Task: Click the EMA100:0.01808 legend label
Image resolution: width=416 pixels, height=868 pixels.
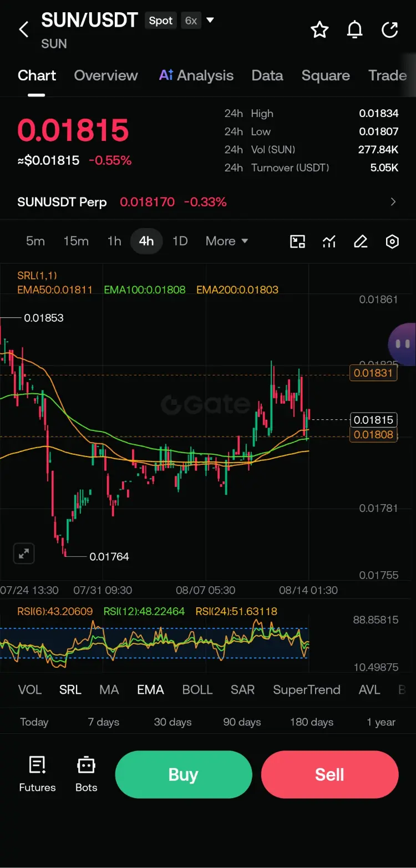Action: click(x=145, y=290)
